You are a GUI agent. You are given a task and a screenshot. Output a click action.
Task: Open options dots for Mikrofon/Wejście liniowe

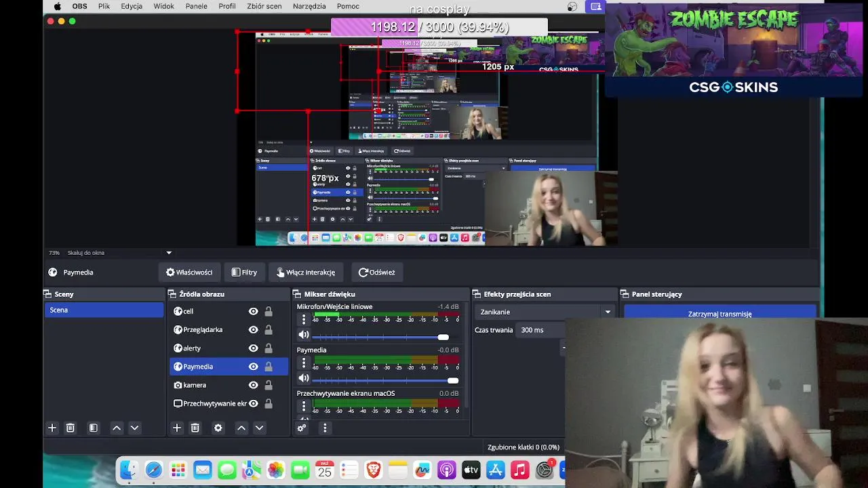click(x=304, y=319)
